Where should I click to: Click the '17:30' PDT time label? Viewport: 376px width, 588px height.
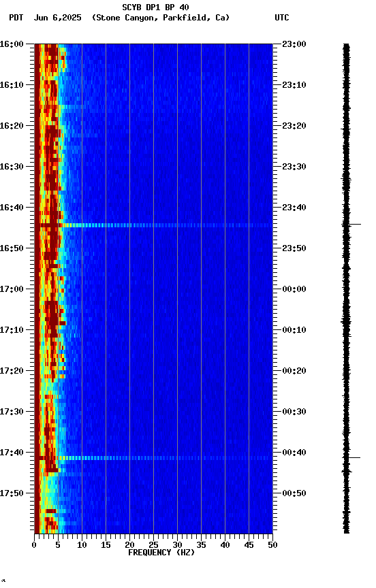(12, 412)
